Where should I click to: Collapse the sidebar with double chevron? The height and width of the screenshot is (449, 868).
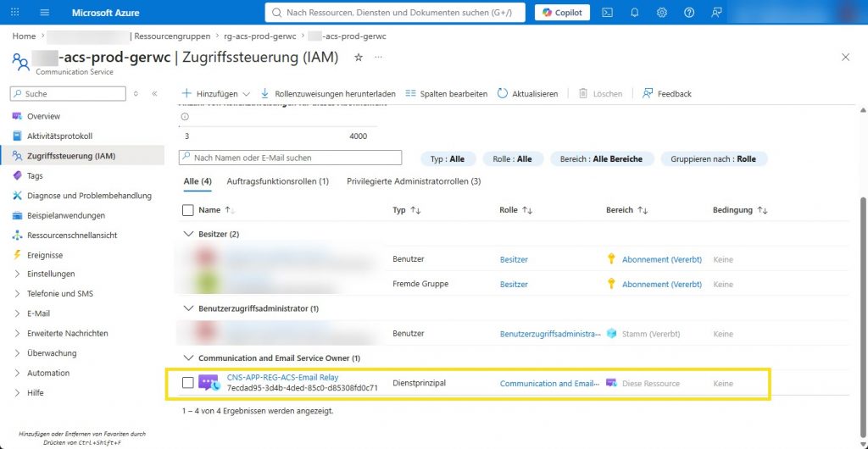click(x=154, y=94)
